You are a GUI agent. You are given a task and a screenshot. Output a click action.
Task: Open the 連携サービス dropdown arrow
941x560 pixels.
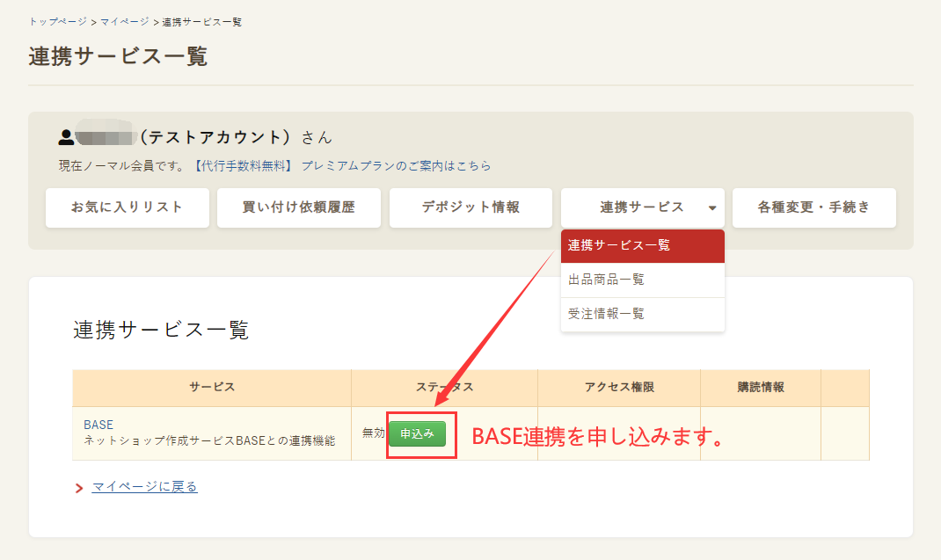[x=712, y=207]
